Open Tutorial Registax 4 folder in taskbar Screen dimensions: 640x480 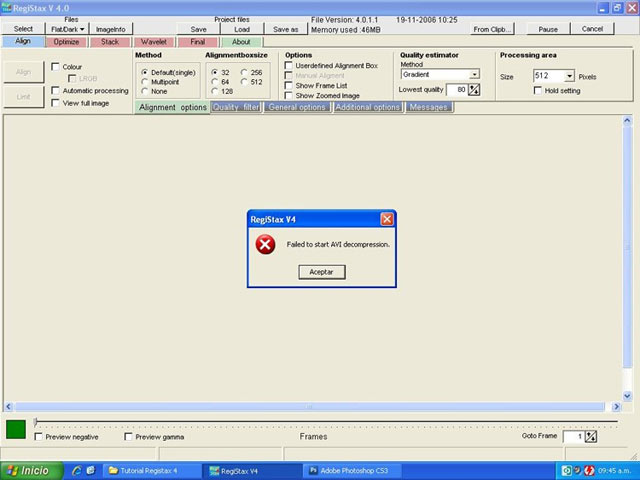tap(148, 470)
